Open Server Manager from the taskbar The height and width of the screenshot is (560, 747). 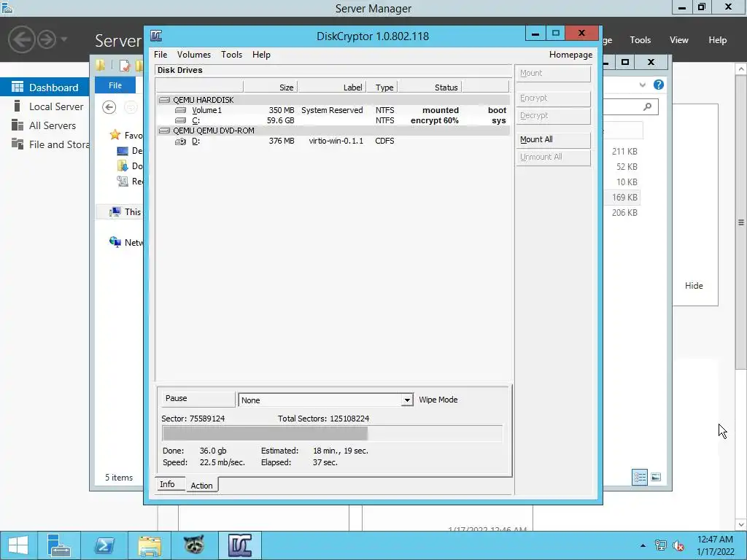click(x=60, y=545)
